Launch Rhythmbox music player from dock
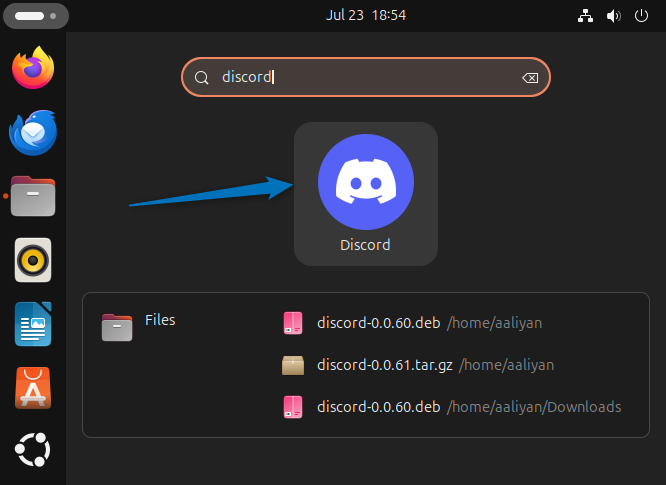666x485 pixels. (x=33, y=260)
